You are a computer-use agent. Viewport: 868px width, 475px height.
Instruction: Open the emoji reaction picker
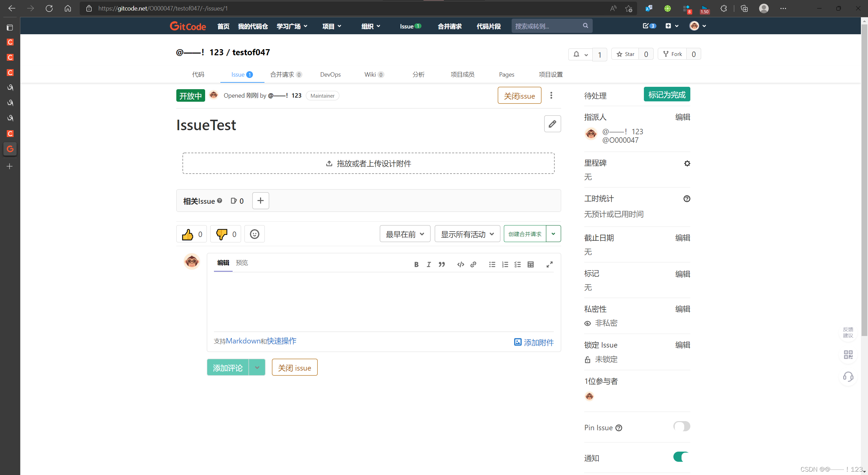(254, 234)
